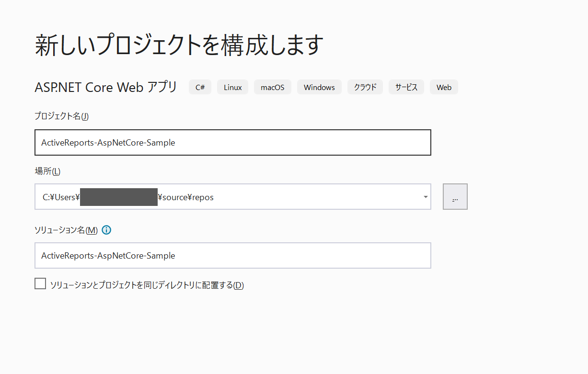Click the ASP.NET Core Web アプリ heading
588x374 pixels.
pos(106,87)
